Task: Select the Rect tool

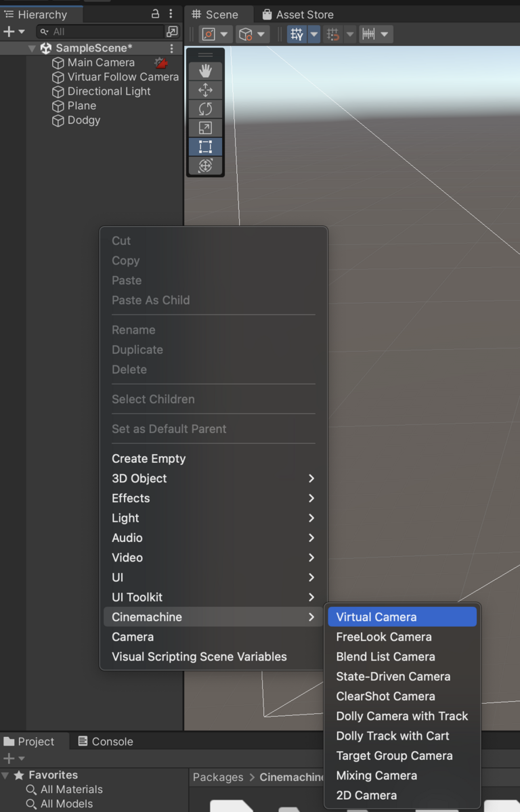Action: 205,147
